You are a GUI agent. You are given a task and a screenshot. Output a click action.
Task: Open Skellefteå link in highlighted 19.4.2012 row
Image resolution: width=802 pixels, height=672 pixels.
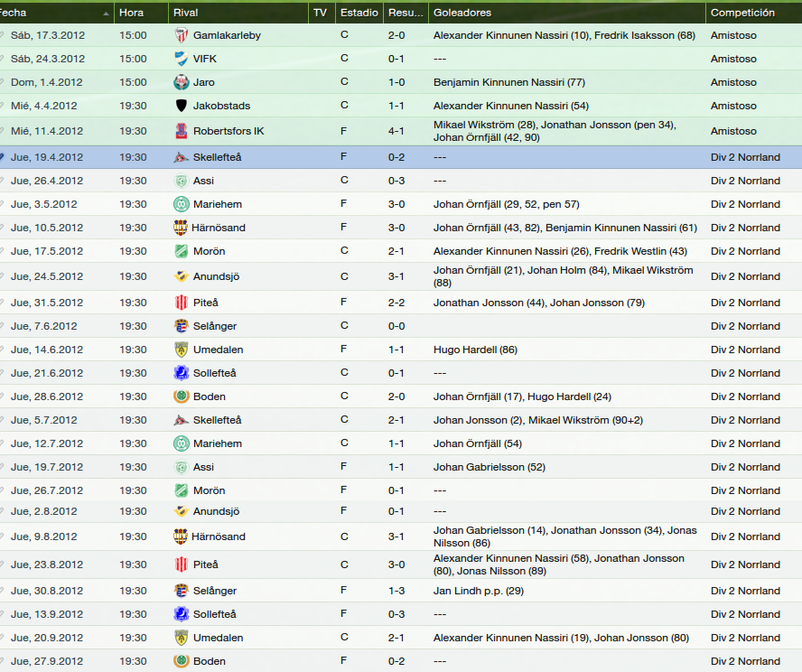point(217,157)
